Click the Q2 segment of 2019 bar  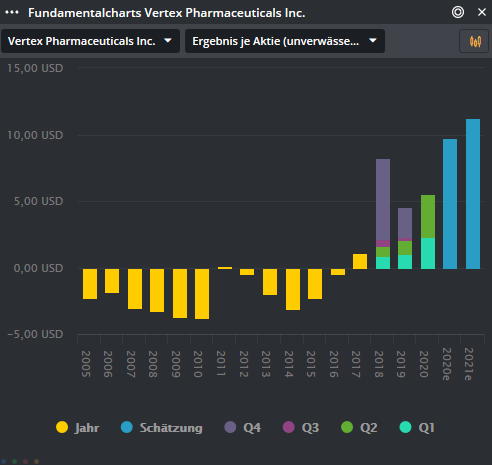[405, 248]
